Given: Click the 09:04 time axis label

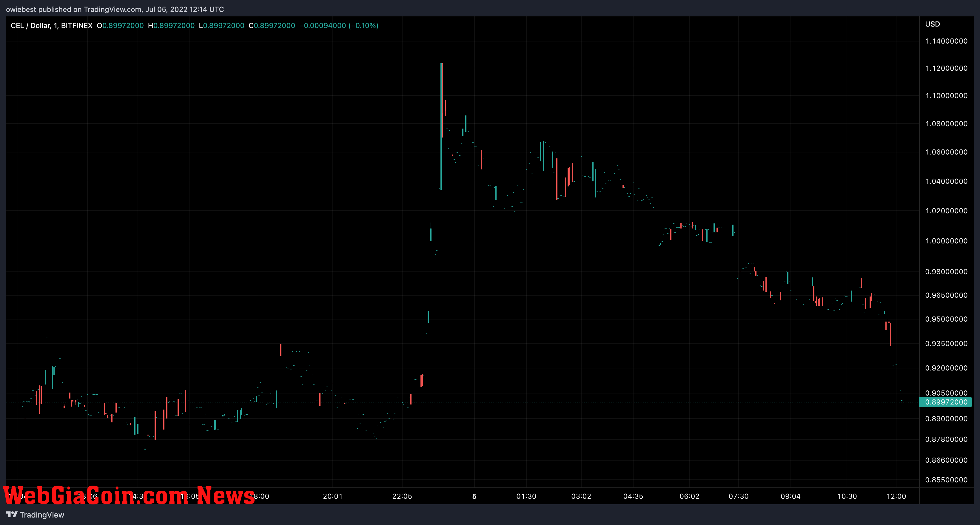Looking at the screenshot, I should tap(791, 496).
